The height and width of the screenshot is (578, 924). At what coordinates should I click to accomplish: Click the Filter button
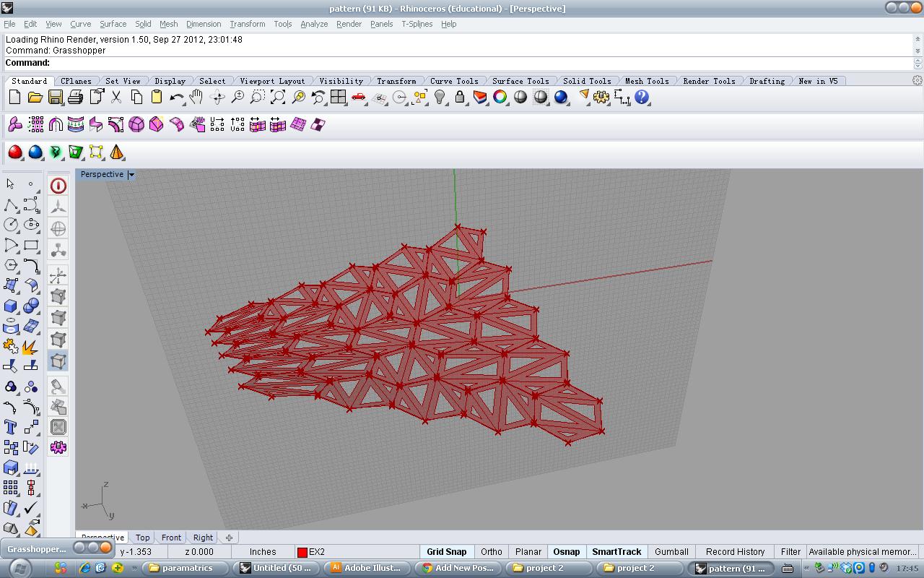(790, 551)
